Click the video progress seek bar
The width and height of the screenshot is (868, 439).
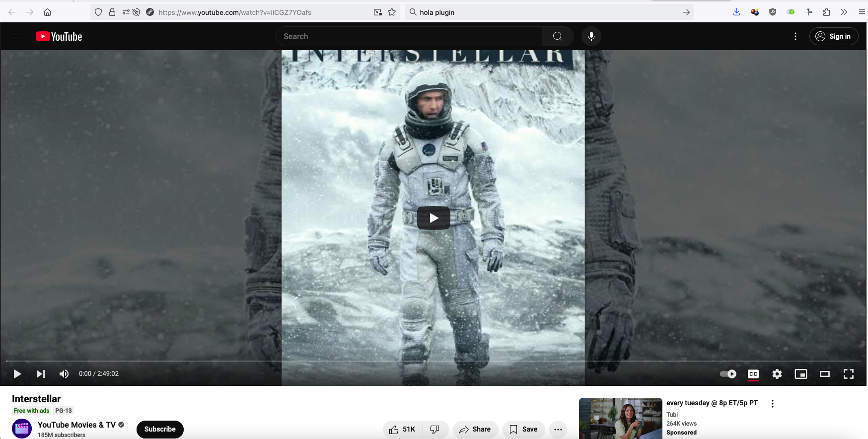click(x=433, y=361)
